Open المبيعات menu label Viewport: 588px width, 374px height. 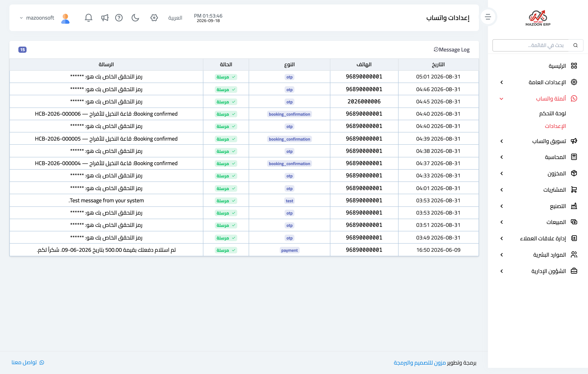556,222
